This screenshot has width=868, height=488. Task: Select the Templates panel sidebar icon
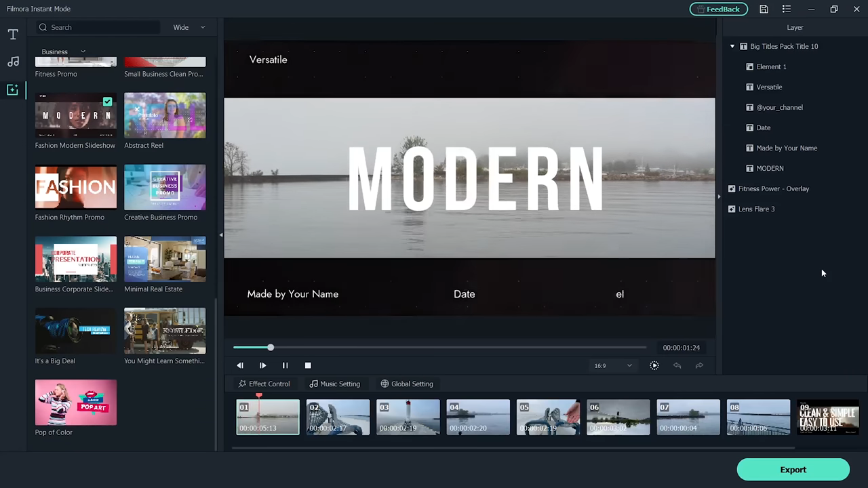[12, 89]
